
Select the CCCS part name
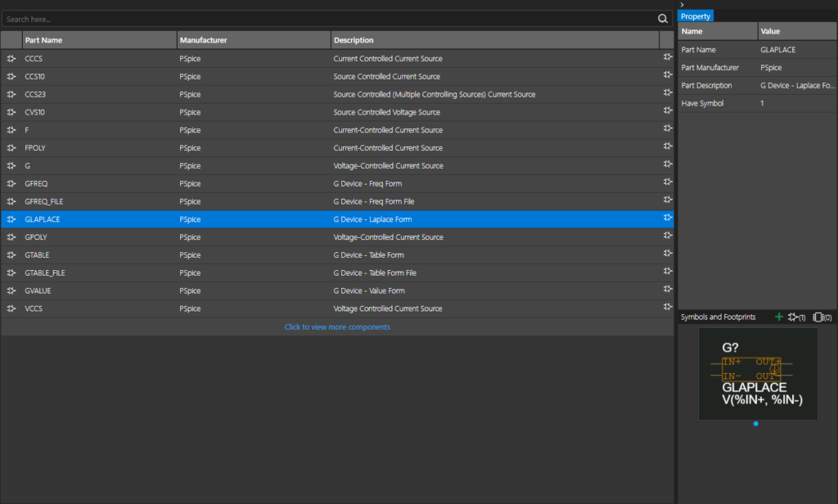click(x=33, y=58)
